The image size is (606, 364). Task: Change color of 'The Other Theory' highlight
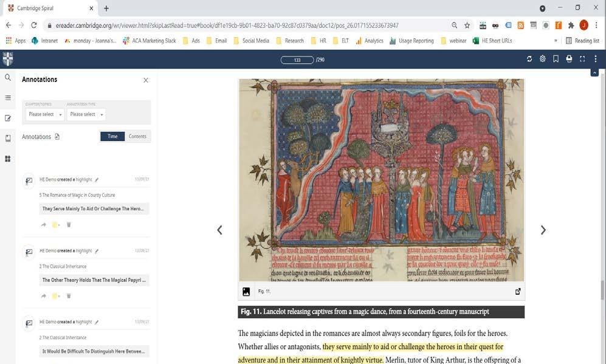click(x=56, y=296)
